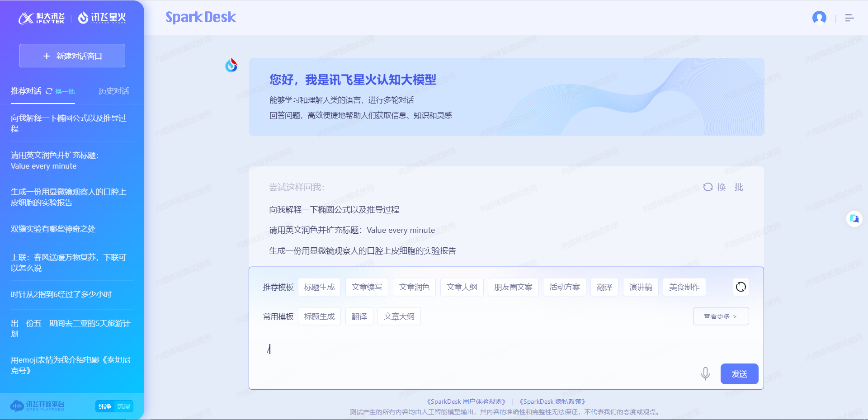Click the Spark Desk title logo

pos(201,18)
